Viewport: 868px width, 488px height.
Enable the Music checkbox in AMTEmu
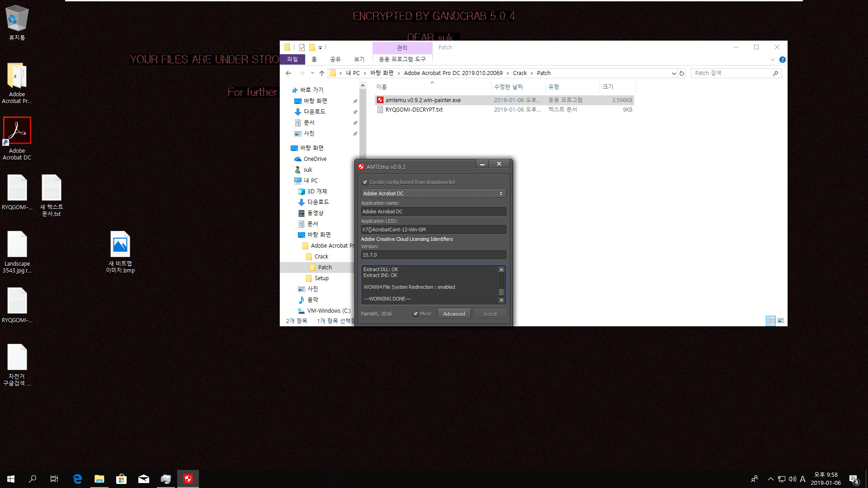[x=415, y=314]
